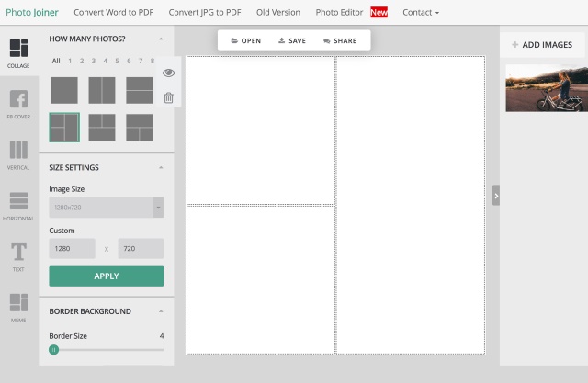
Task: Show All photo count layouts
Action: (56, 62)
